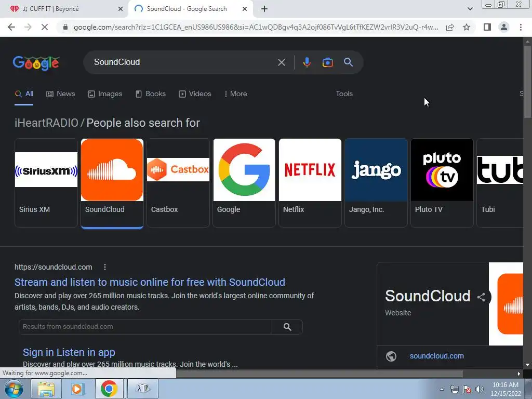Open Windows Explorer from taskbar
Viewport: 532px width, 399px height.
(x=46, y=389)
